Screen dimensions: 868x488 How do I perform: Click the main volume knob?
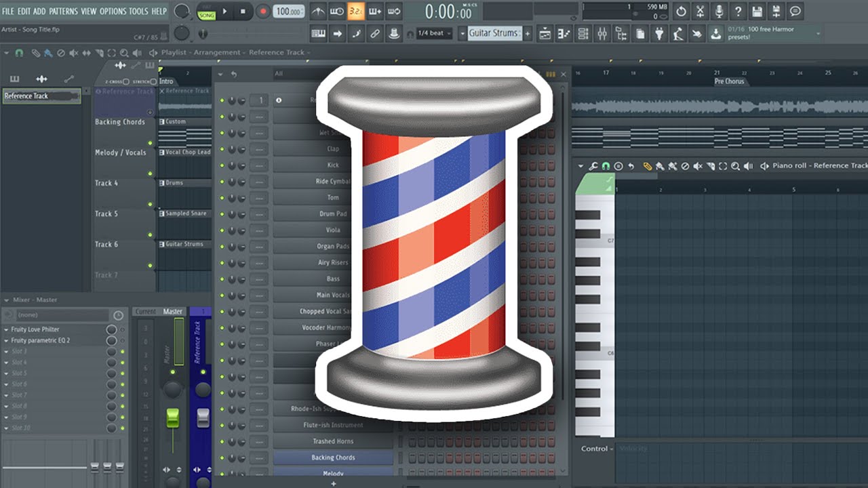(182, 11)
